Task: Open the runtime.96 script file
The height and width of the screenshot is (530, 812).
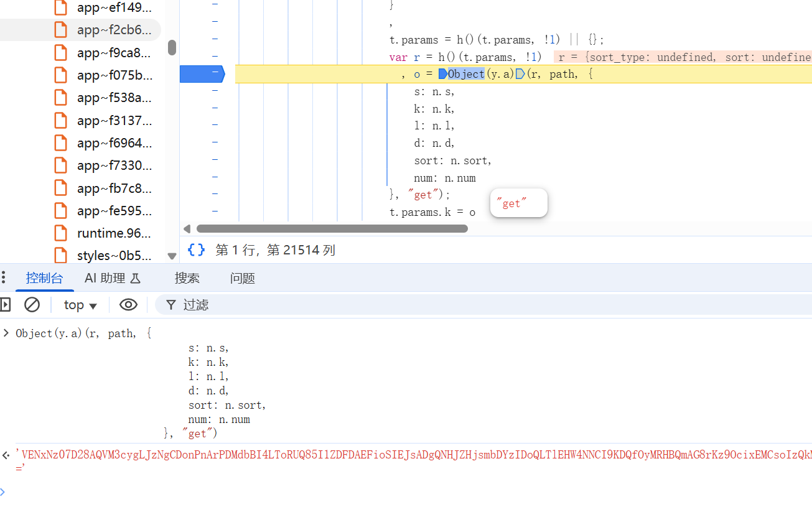Action: pyautogui.click(x=114, y=233)
